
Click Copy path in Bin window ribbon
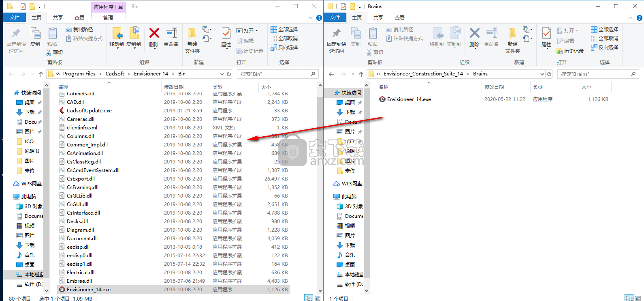pos(79,30)
